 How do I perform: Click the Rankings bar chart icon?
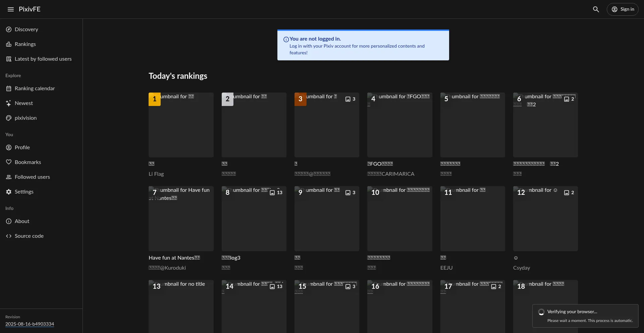coord(9,44)
